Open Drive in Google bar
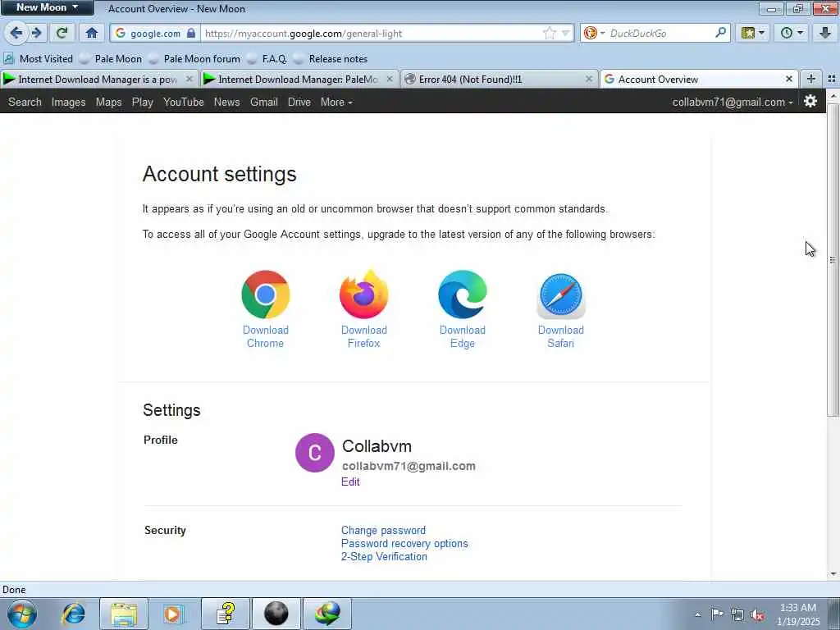 pos(299,102)
